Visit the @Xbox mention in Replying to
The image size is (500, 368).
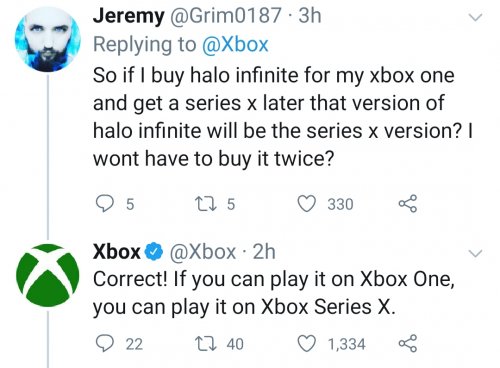[x=235, y=44]
